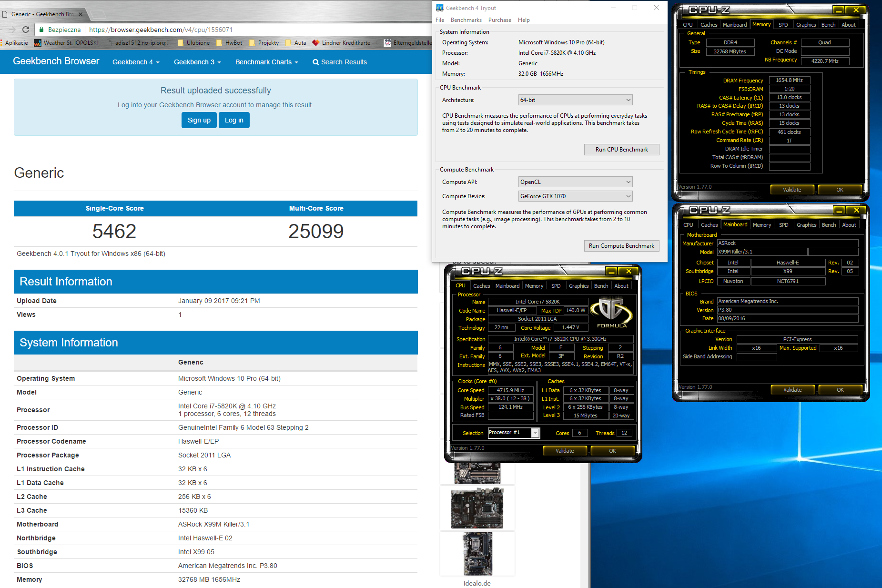882x588 pixels.
Task: Click Run Compute Benchmark button
Action: 621,246
